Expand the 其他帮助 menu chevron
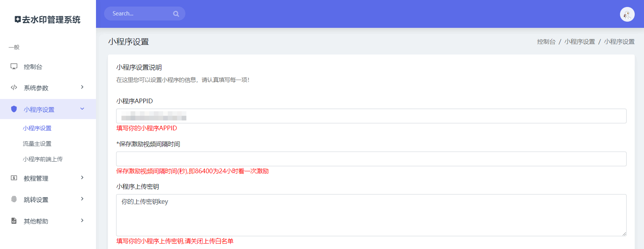 click(82, 220)
